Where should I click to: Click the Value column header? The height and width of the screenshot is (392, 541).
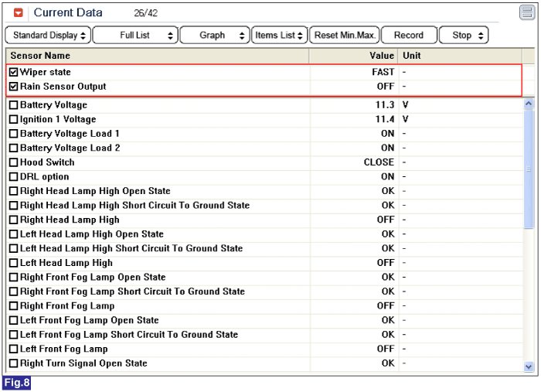point(382,56)
